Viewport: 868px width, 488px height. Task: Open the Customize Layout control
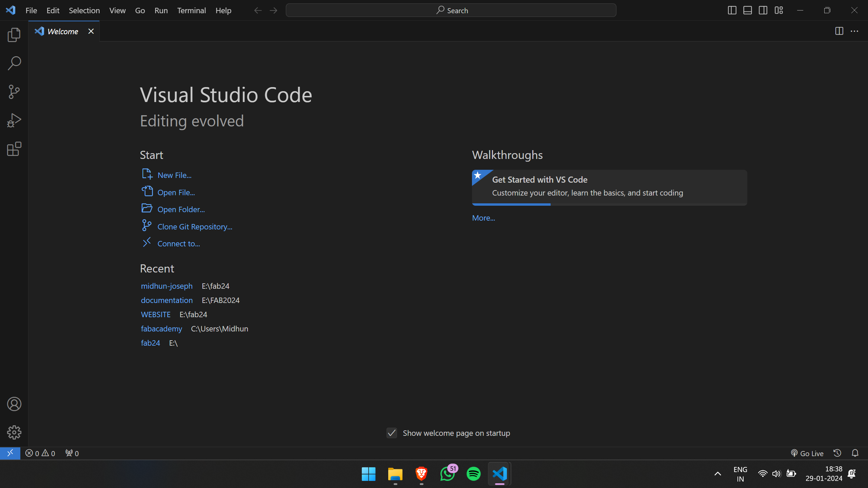tap(779, 11)
